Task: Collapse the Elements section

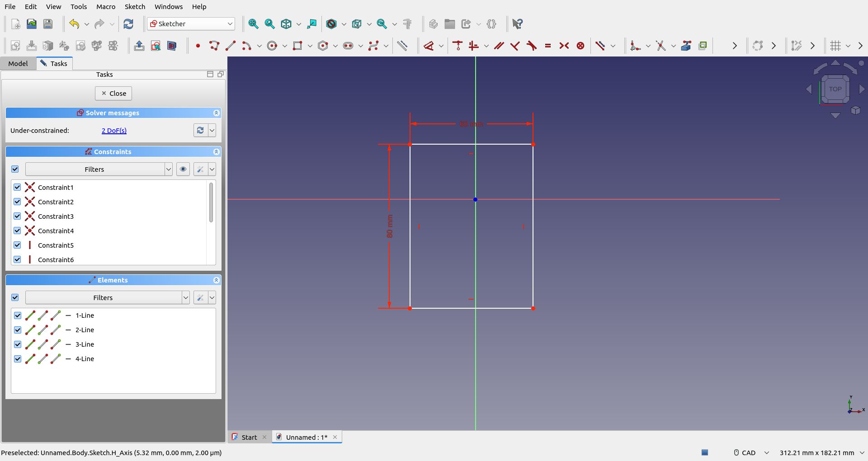Action: 216,280
